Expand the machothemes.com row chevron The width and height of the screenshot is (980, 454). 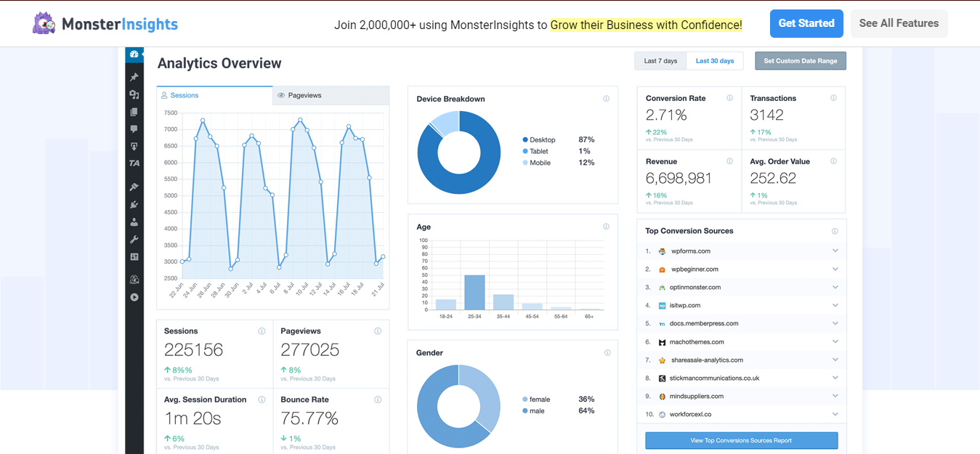(835, 341)
